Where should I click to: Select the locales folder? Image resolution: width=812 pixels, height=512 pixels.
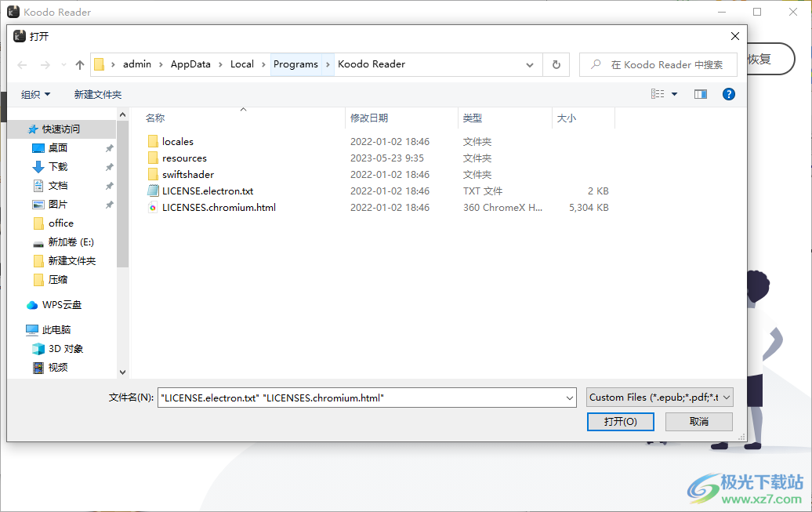(178, 141)
